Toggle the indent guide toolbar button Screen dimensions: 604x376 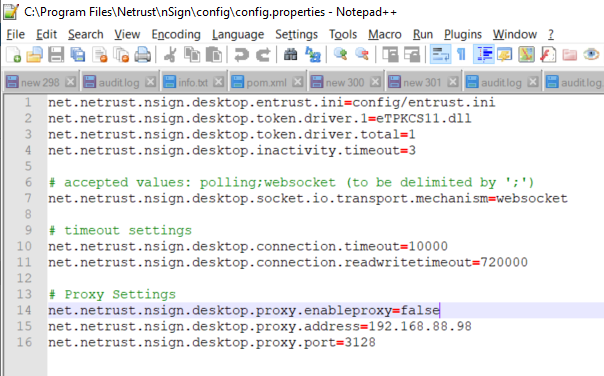coord(483,54)
